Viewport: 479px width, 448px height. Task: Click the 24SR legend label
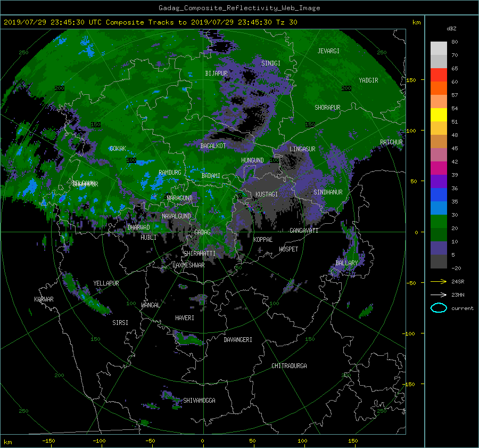[458, 282]
